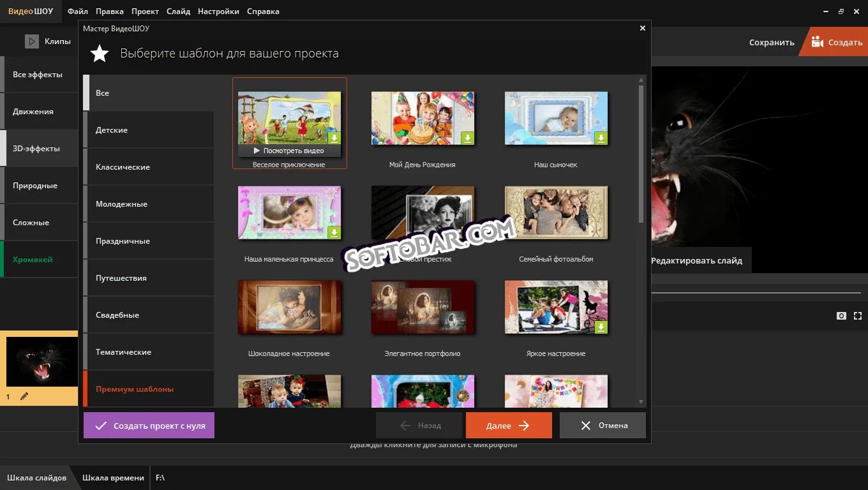Image resolution: width=868 pixels, height=490 pixels.
Task: Choose the Мой День Рождения template thumbnail
Action: point(423,118)
